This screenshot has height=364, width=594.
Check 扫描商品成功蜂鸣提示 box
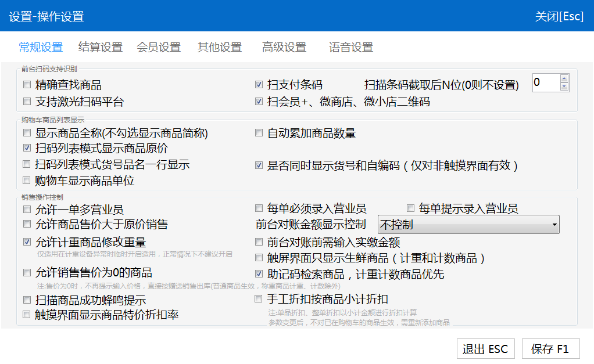point(27,300)
